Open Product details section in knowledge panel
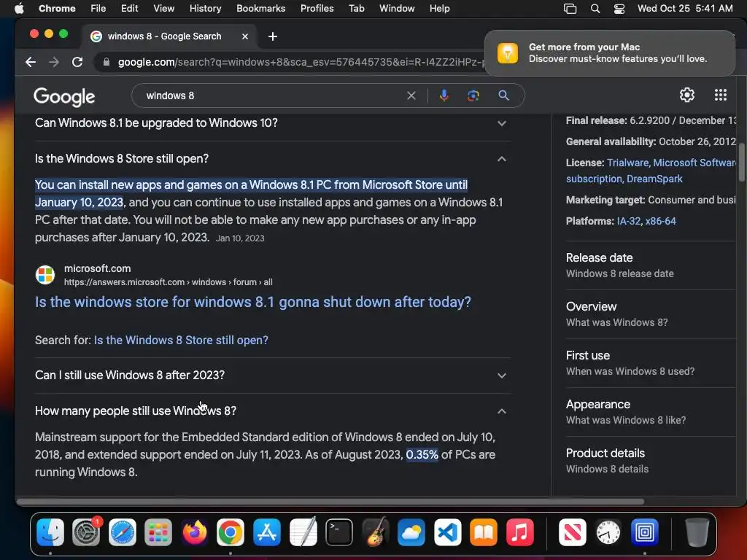Screen dimensions: 747x560 pyautogui.click(x=651, y=461)
